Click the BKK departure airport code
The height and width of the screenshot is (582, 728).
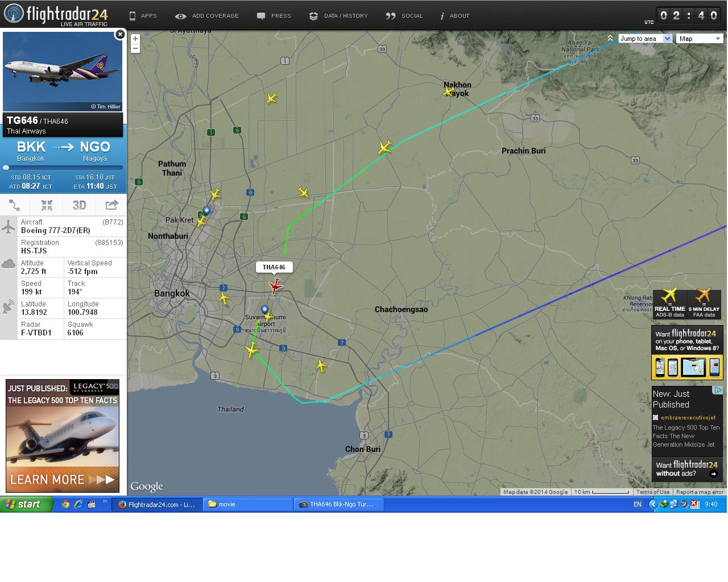[x=31, y=147]
